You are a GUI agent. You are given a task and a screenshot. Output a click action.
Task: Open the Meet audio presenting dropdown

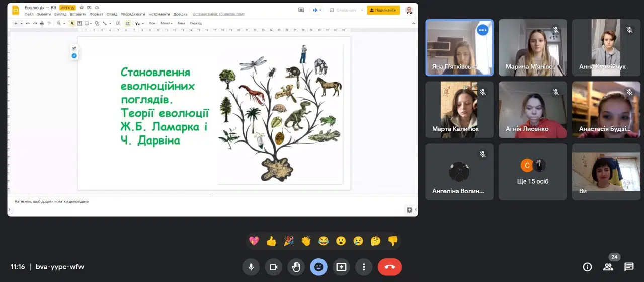(317, 10)
